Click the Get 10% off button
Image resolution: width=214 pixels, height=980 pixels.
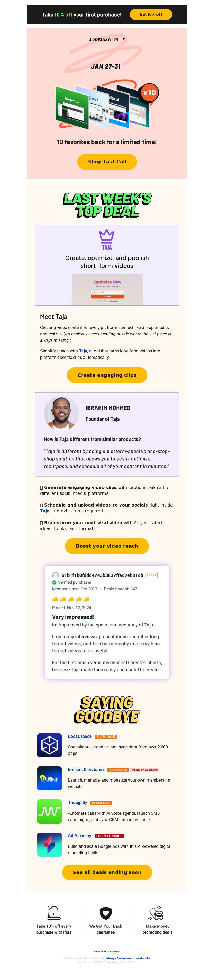pyautogui.click(x=151, y=14)
